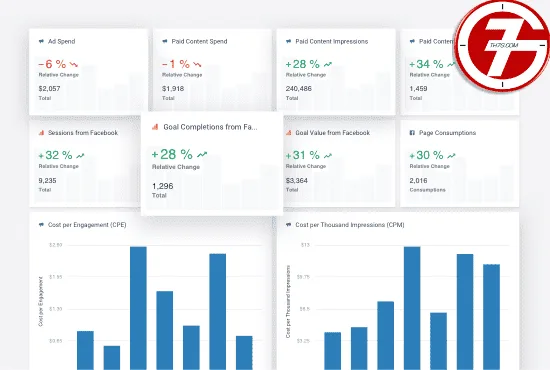The width and height of the screenshot is (550, 370).
Task: Click the +30 % relative change value
Action: (x=427, y=155)
